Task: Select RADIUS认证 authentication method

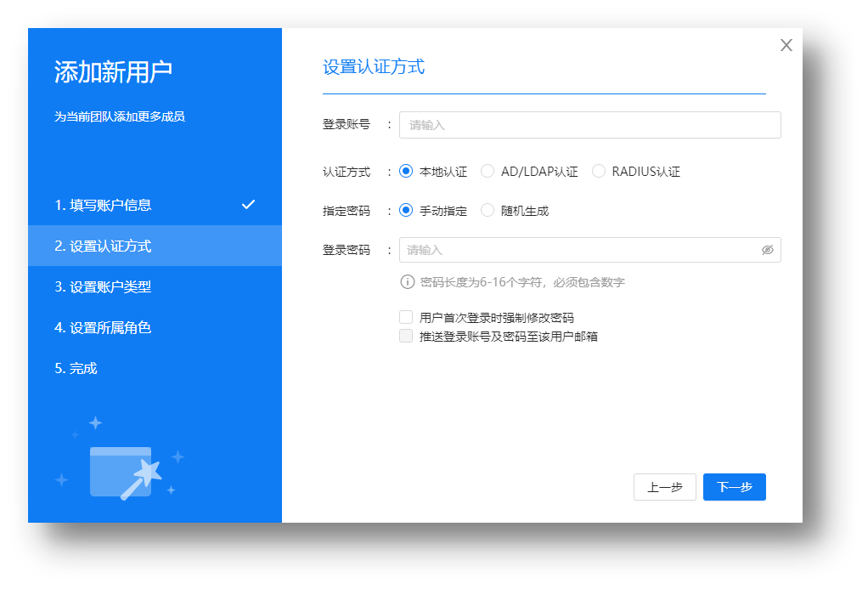Action: 599,172
